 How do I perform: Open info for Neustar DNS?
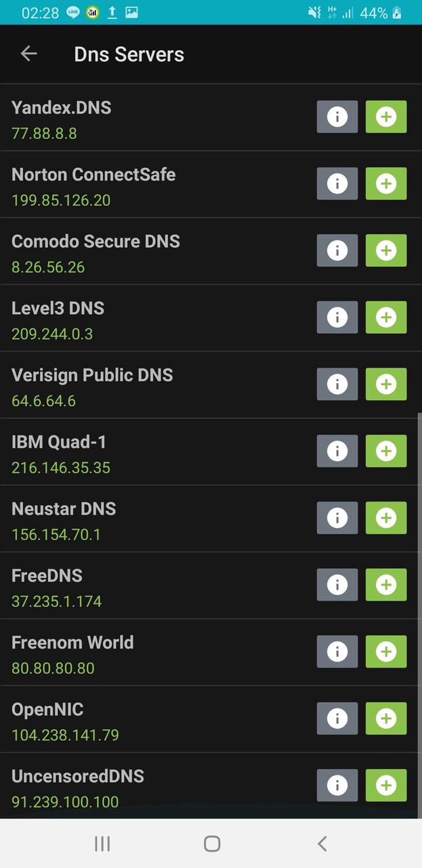coord(337,518)
